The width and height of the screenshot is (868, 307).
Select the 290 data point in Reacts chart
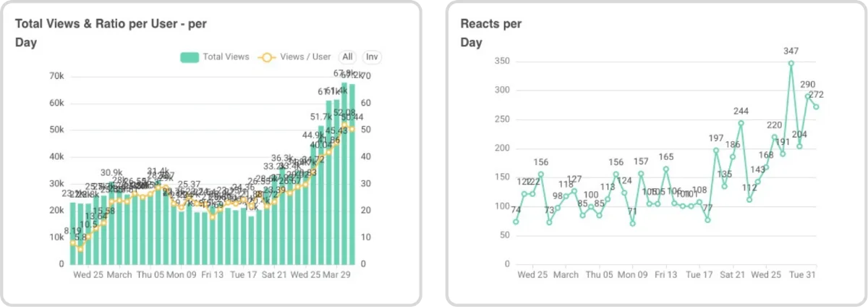click(x=808, y=96)
